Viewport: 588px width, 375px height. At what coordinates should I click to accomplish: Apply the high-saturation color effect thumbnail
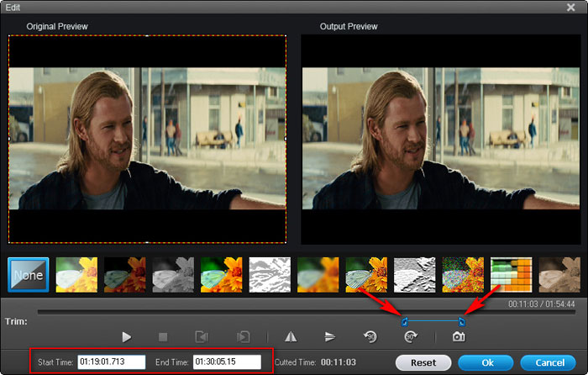222,275
